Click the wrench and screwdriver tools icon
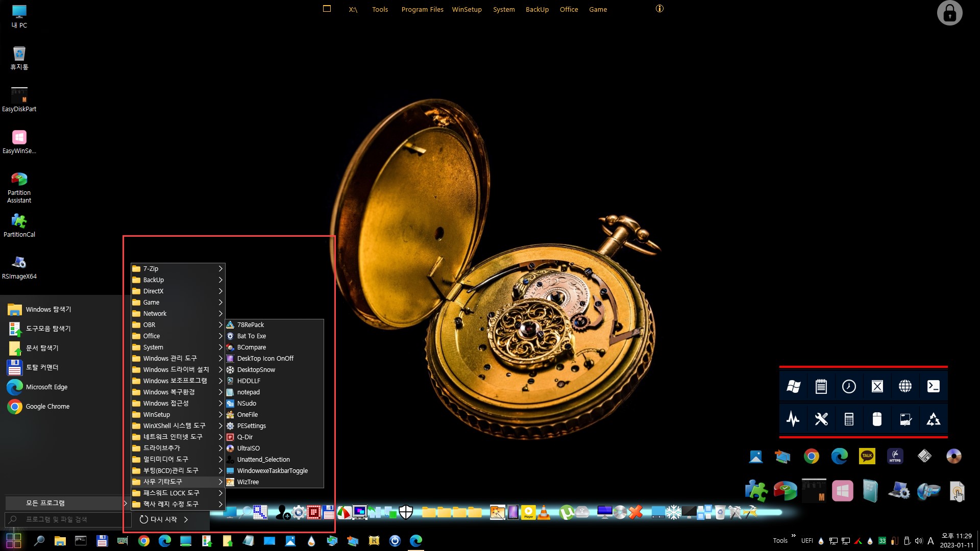This screenshot has height=551, width=980. pyautogui.click(x=821, y=419)
